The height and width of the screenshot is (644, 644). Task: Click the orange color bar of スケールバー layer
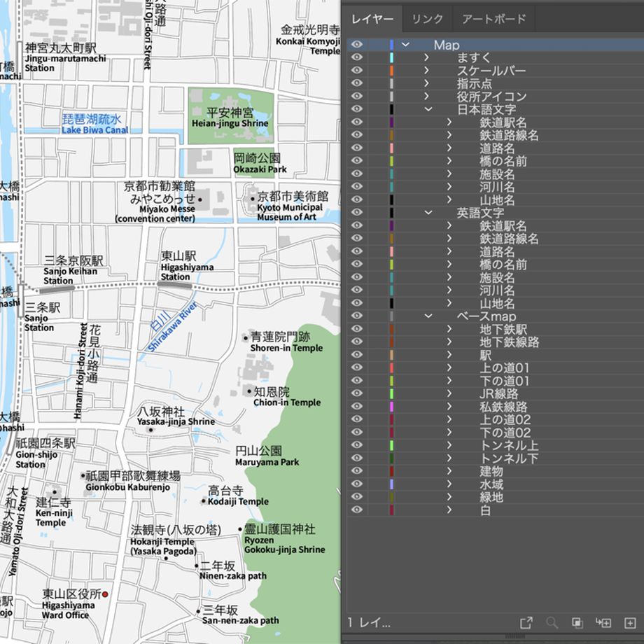click(x=391, y=70)
